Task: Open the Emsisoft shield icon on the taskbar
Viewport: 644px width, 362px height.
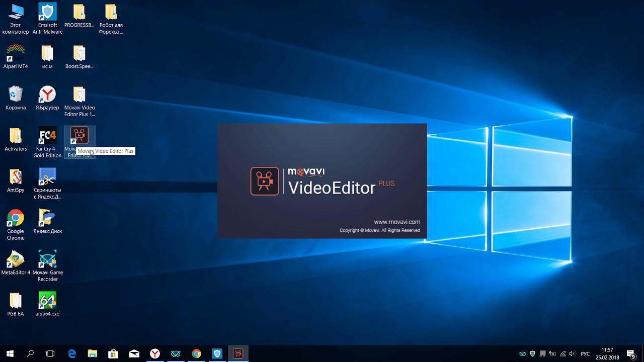Action: coord(217,354)
